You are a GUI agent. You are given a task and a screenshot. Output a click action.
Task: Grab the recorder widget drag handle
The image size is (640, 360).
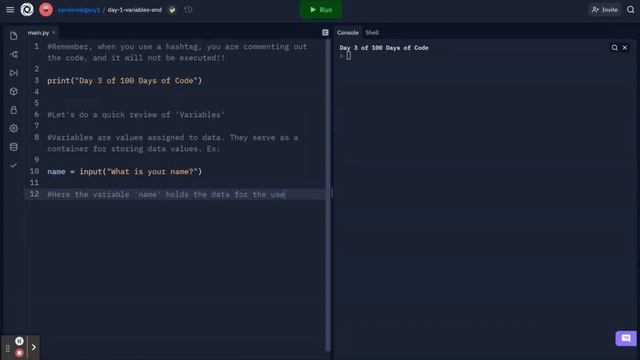[7, 348]
